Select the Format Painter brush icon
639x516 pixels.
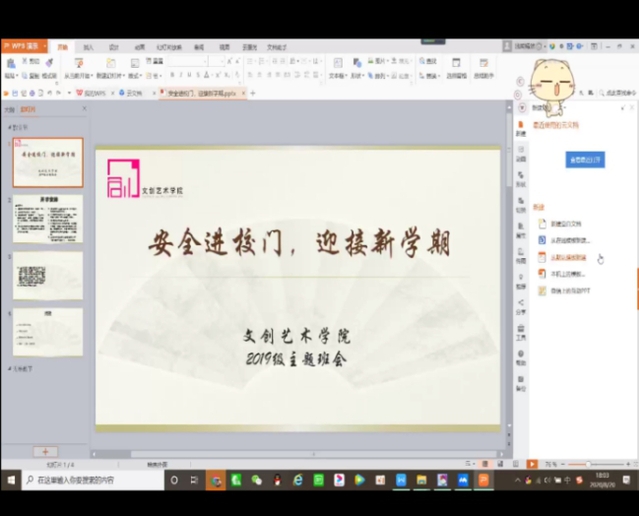coord(49,62)
